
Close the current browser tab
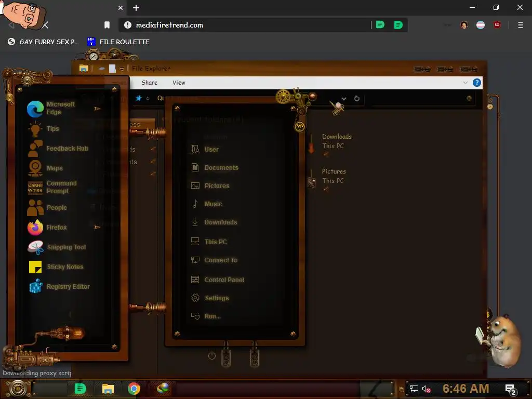tap(121, 8)
